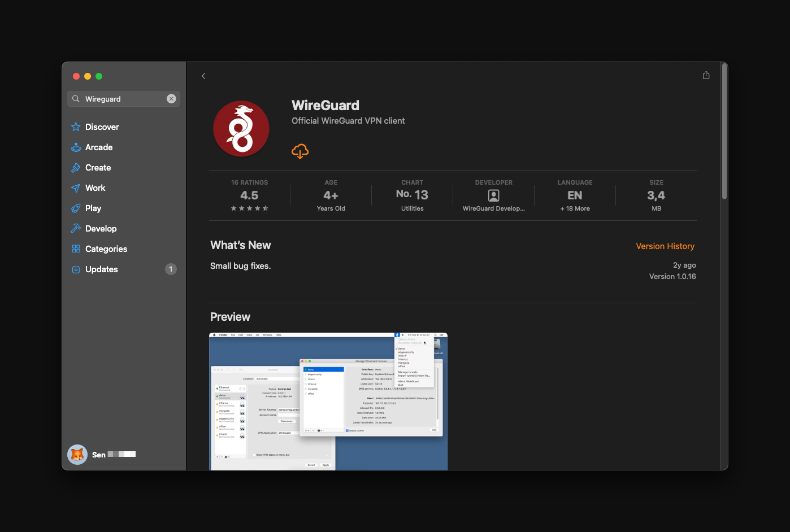Click the Create brush icon

coord(76,168)
